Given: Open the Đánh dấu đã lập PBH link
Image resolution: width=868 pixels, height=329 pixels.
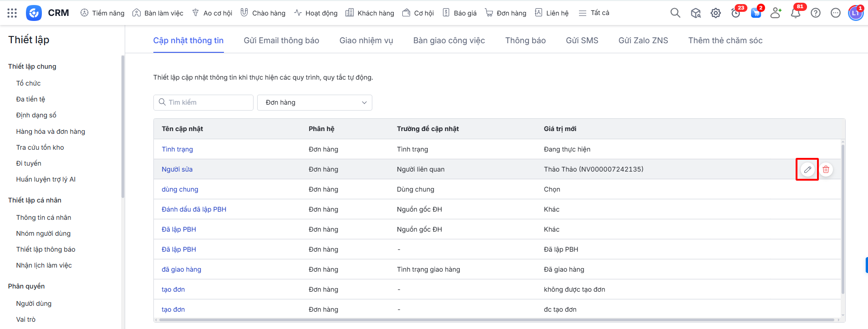Looking at the screenshot, I should pyautogui.click(x=194, y=209).
